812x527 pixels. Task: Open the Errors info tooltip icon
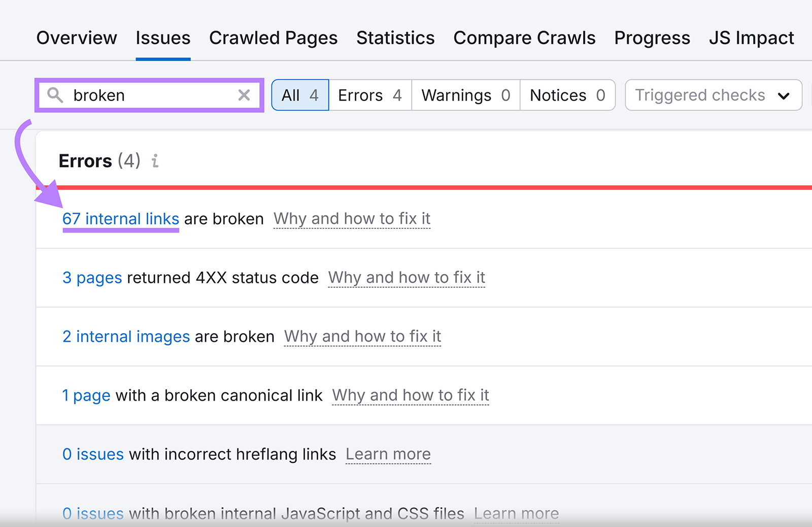click(x=155, y=161)
